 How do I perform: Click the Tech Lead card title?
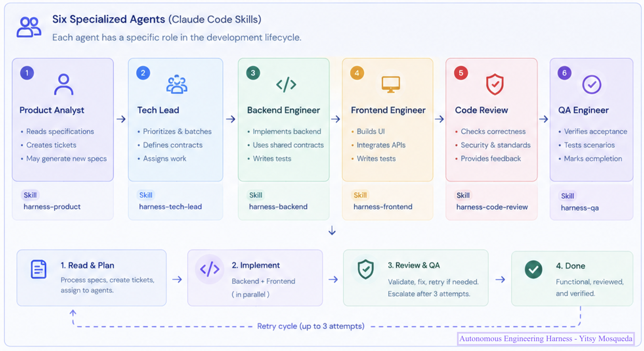[158, 110]
